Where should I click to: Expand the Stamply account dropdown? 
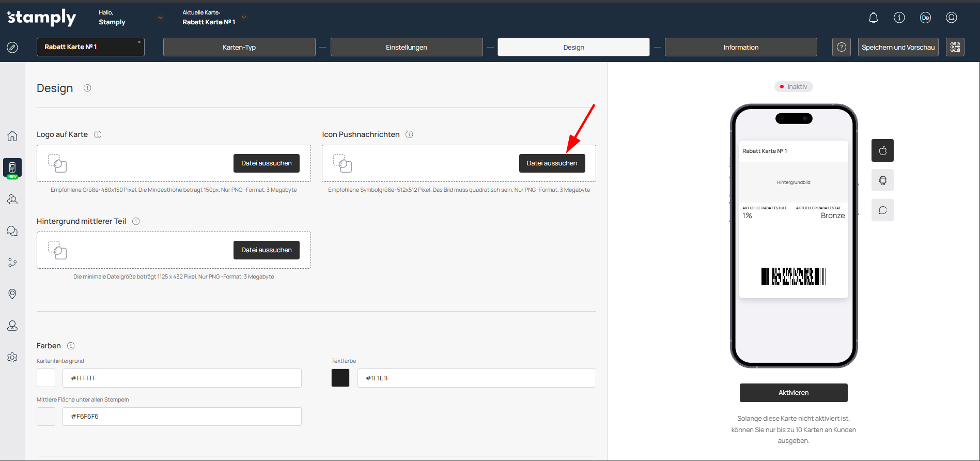click(x=160, y=18)
